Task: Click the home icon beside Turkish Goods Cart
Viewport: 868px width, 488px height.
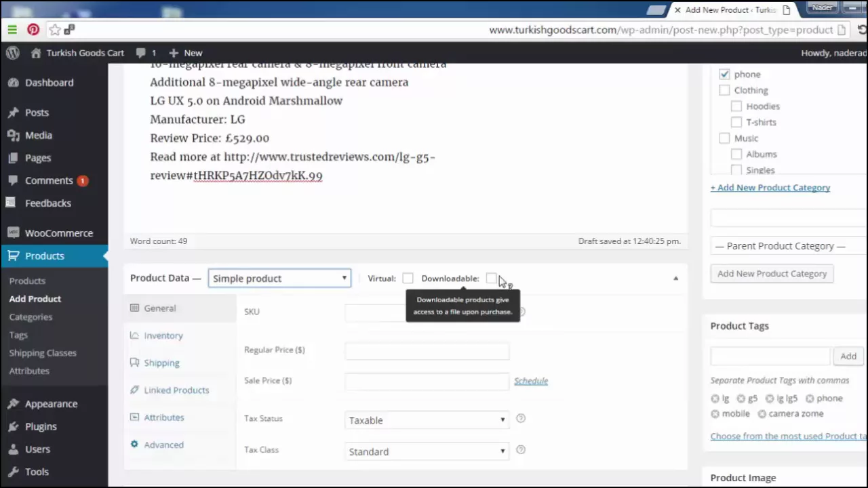Action: (37, 53)
